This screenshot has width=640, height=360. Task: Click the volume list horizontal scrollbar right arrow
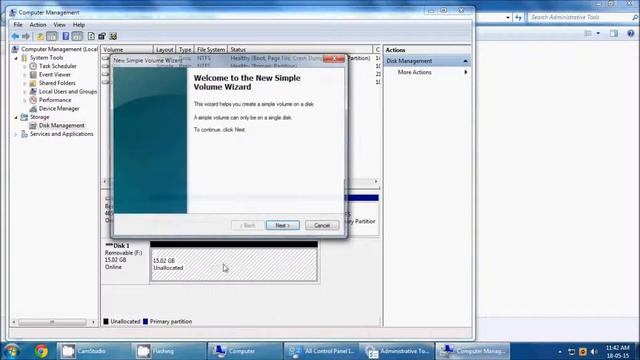point(376,181)
